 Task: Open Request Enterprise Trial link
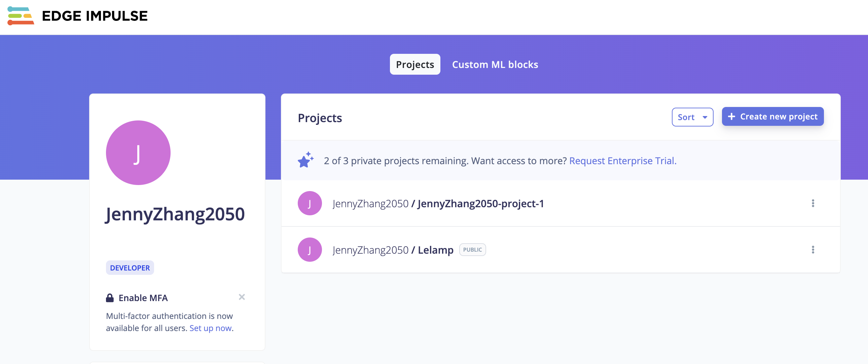pyautogui.click(x=622, y=161)
